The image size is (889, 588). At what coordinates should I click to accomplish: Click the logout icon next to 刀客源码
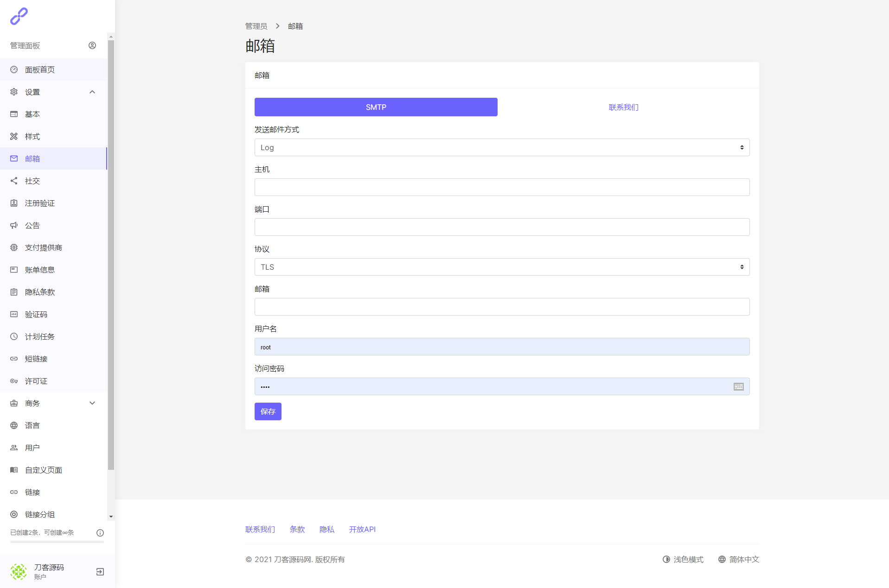click(100, 572)
